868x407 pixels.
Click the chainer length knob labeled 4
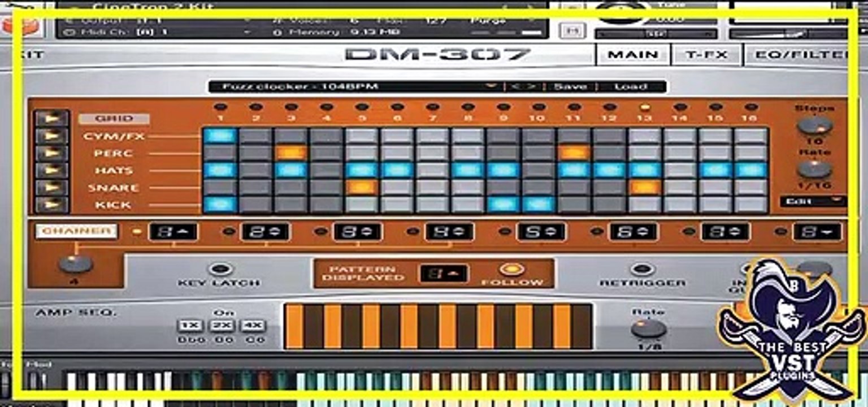pos(75,263)
